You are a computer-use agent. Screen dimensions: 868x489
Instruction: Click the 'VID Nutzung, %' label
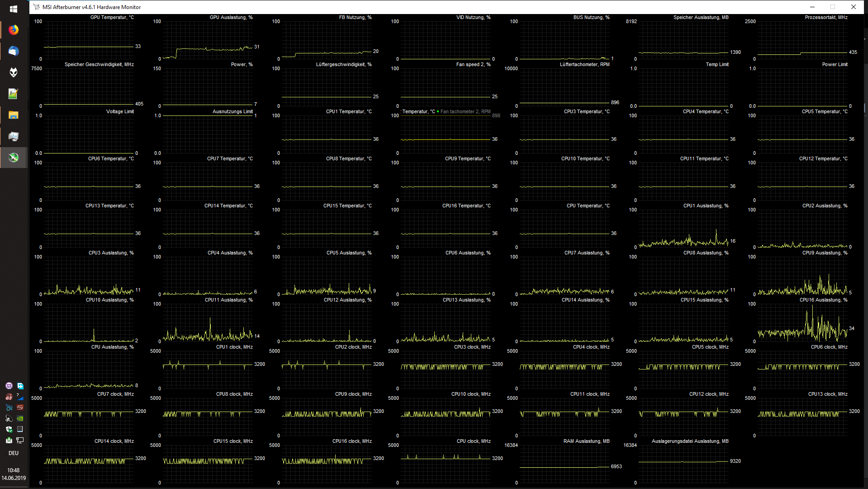pos(473,17)
